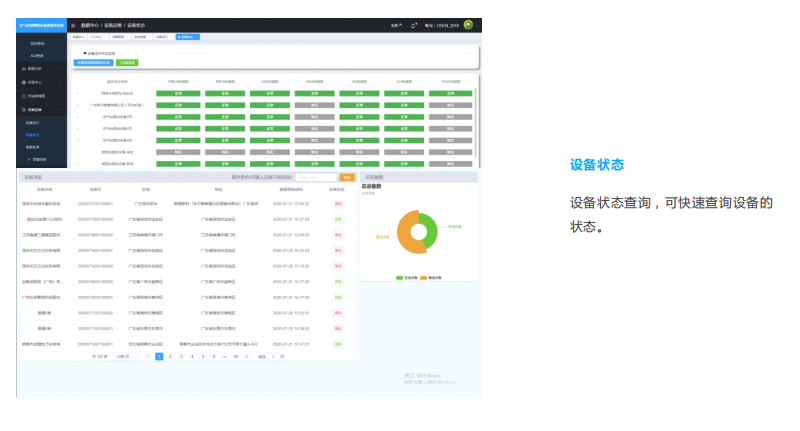Image resolution: width=800 pixels, height=431 pixels.
Task: Click the orange search button above device list
Action: (x=347, y=177)
